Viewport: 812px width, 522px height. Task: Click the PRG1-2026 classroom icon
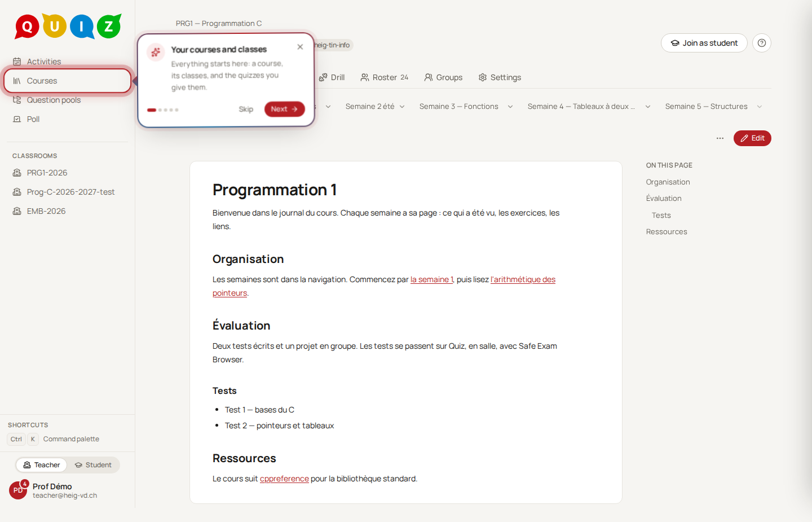pyautogui.click(x=17, y=173)
